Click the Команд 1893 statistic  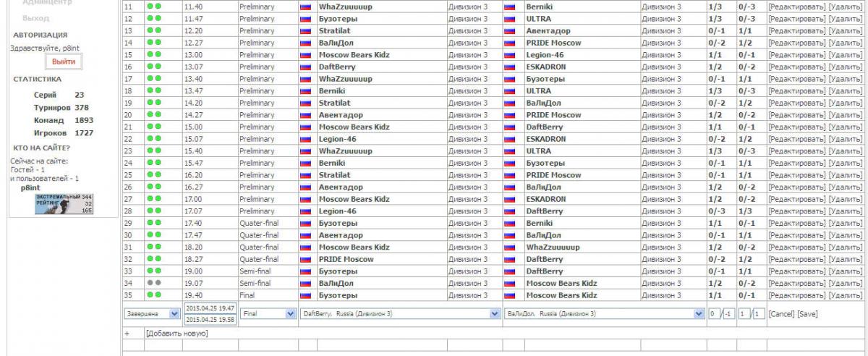click(64, 120)
